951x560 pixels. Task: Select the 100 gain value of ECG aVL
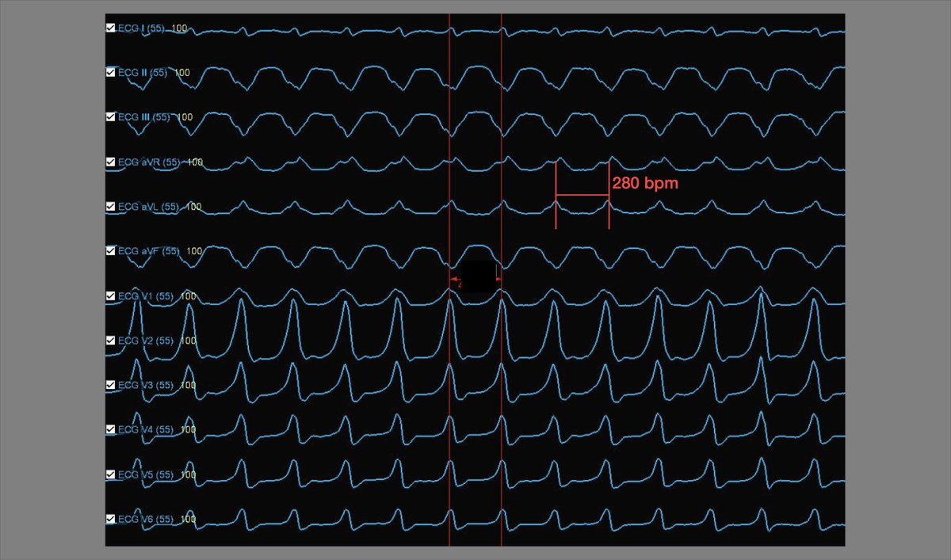[193, 207]
